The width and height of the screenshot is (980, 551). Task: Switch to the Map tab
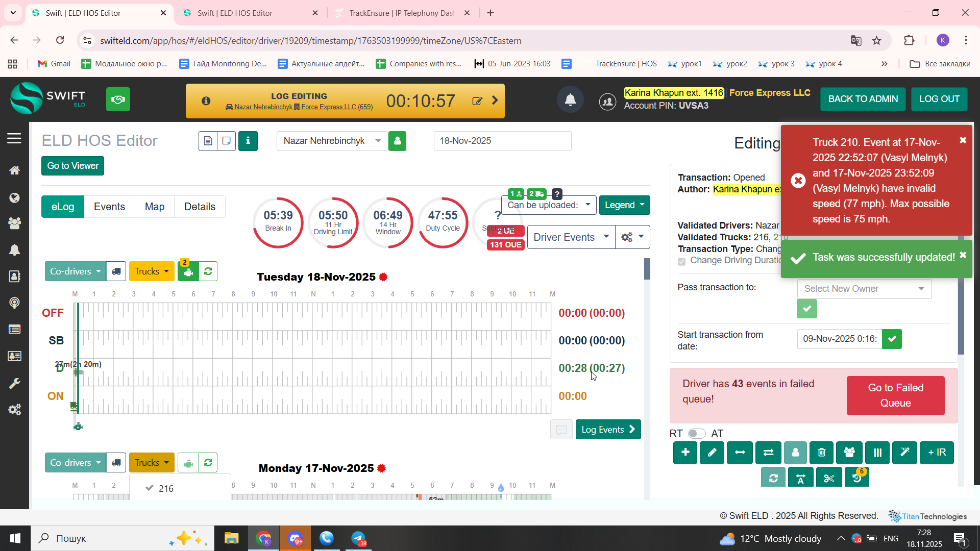154,207
